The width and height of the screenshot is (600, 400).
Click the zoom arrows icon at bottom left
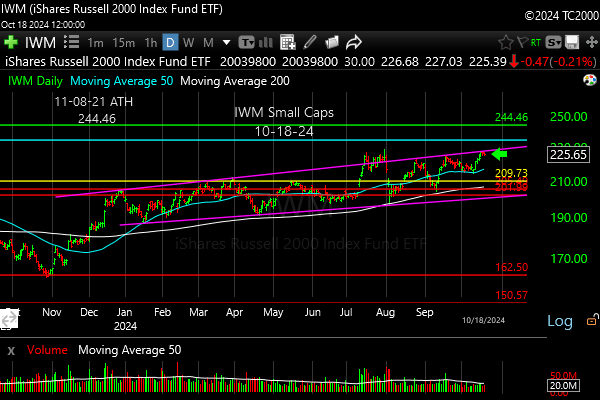pyautogui.click(x=9, y=318)
